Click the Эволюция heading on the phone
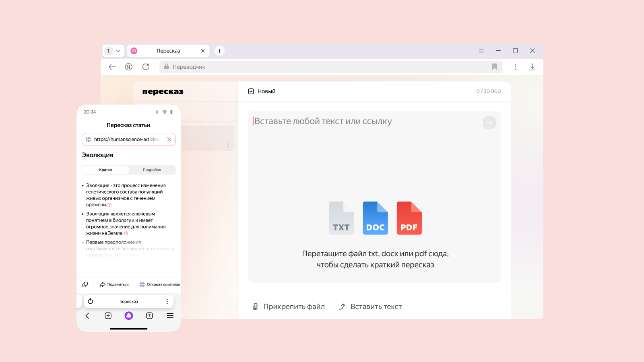This screenshot has height=362, width=644. coord(97,155)
